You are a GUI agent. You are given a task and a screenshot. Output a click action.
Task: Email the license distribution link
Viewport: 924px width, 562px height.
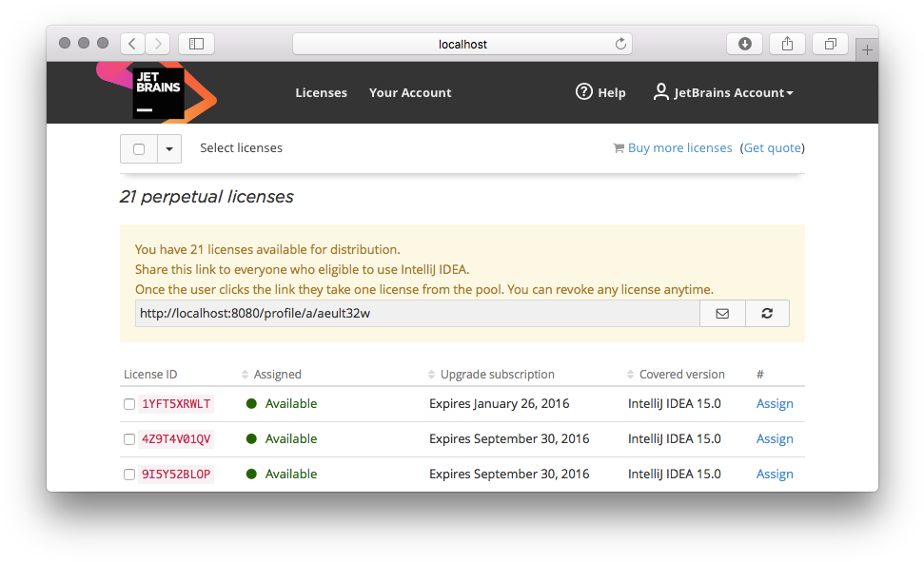pos(722,314)
